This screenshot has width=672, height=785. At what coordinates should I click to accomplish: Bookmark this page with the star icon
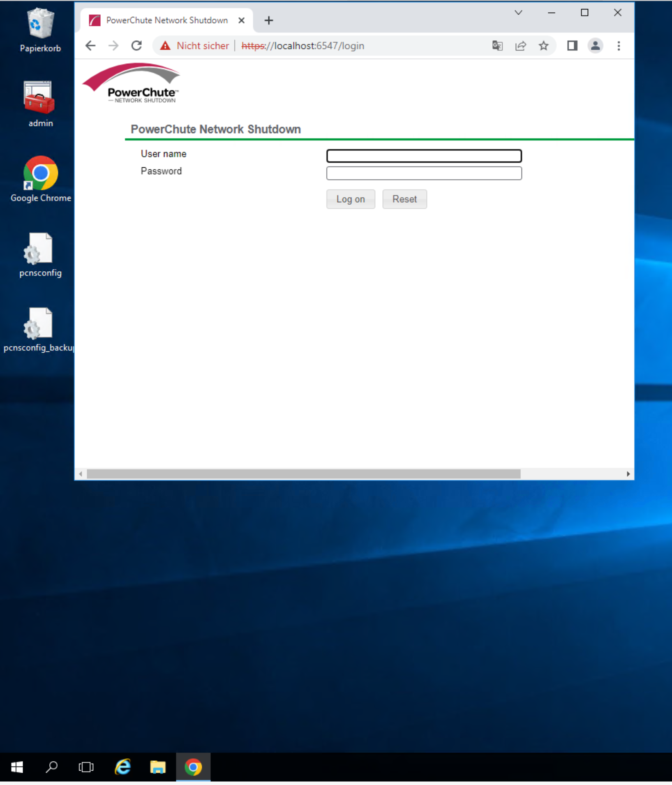click(x=543, y=46)
